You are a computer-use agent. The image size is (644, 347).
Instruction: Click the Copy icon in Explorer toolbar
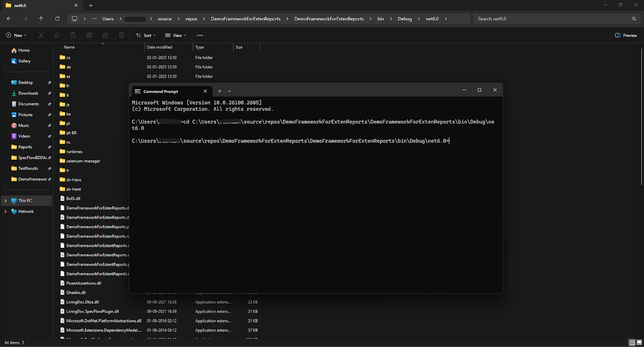(x=57, y=35)
